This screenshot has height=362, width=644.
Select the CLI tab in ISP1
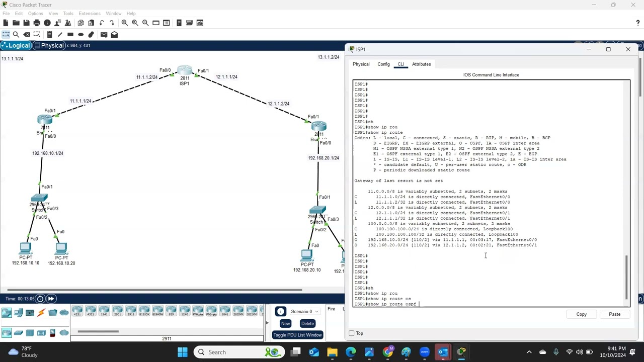[401, 64]
